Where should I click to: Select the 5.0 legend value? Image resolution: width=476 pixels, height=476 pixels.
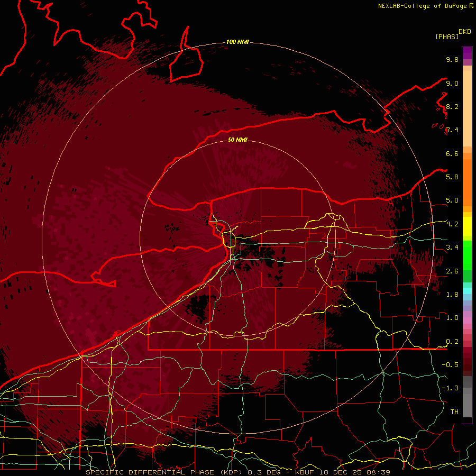point(452,200)
